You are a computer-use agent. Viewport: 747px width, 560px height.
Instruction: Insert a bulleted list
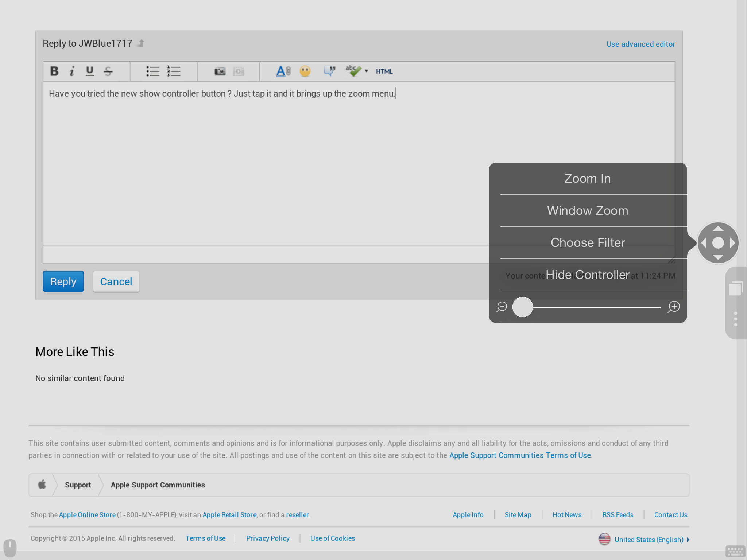[x=153, y=71]
